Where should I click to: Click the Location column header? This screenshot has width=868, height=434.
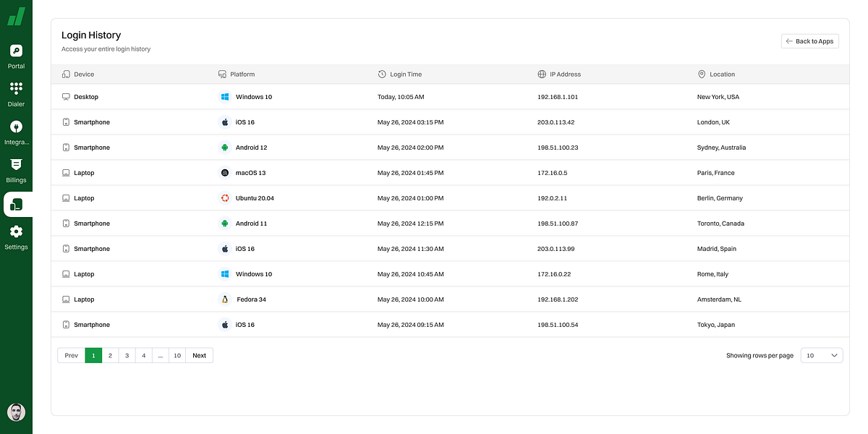pyautogui.click(x=716, y=75)
